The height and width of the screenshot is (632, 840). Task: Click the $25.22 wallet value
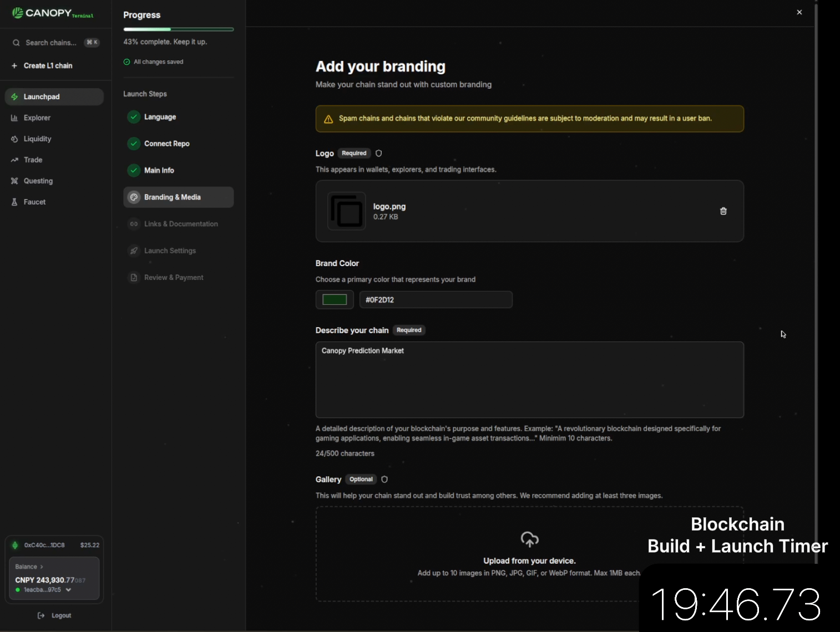[x=90, y=545]
